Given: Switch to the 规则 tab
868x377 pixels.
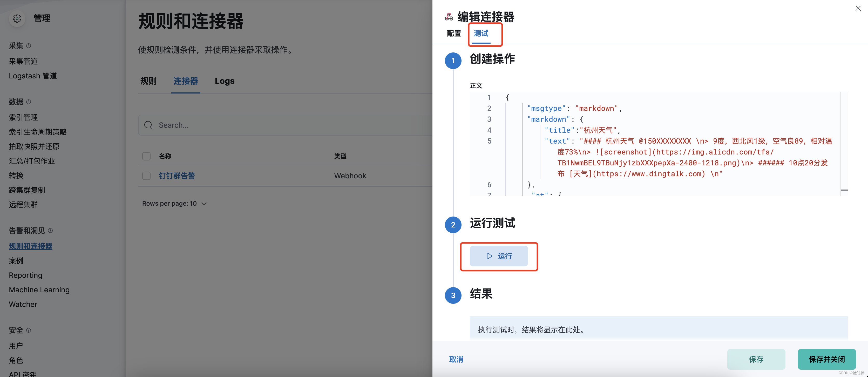Looking at the screenshot, I should [148, 81].
